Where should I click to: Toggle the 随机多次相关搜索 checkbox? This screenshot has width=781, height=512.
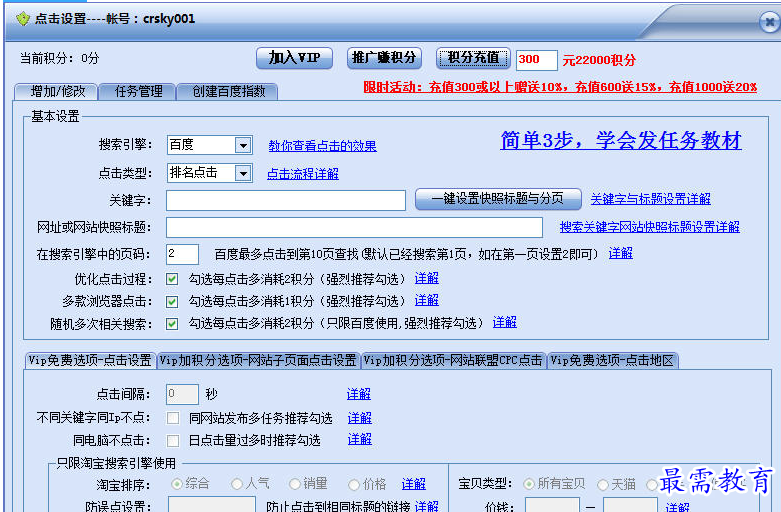pyautogui.click(x=172, y=324)
